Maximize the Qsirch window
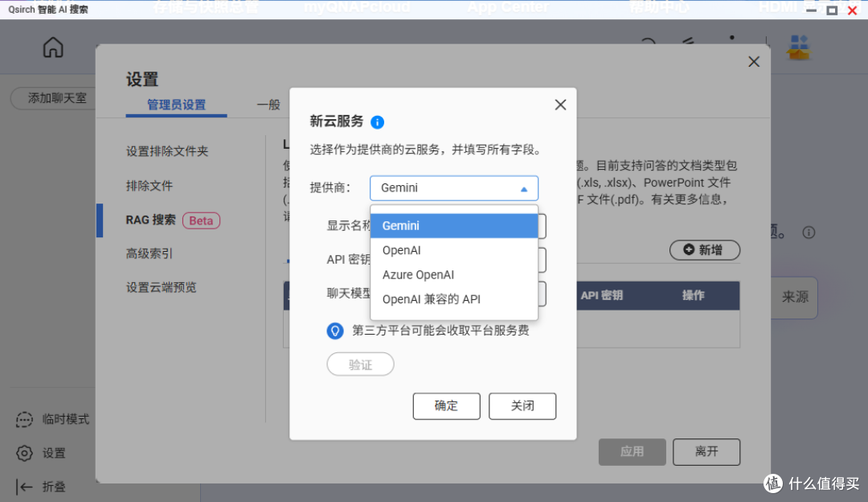Screen dimensions: 868x502 click(832, 10)
